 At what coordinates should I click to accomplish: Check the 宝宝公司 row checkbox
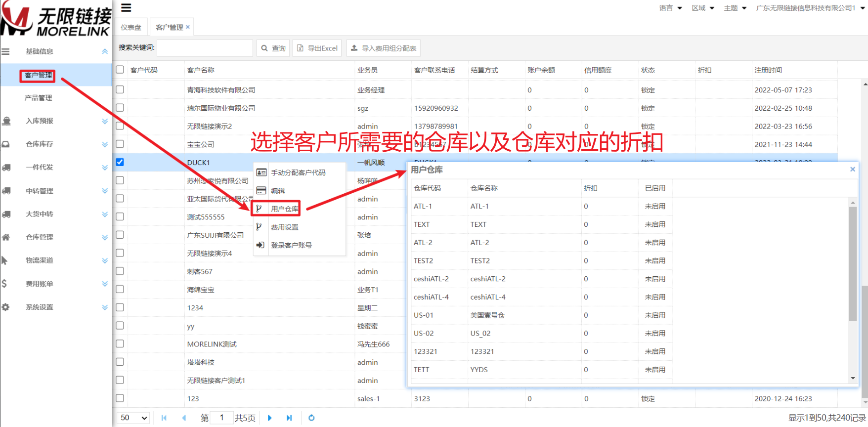[120, 144]
